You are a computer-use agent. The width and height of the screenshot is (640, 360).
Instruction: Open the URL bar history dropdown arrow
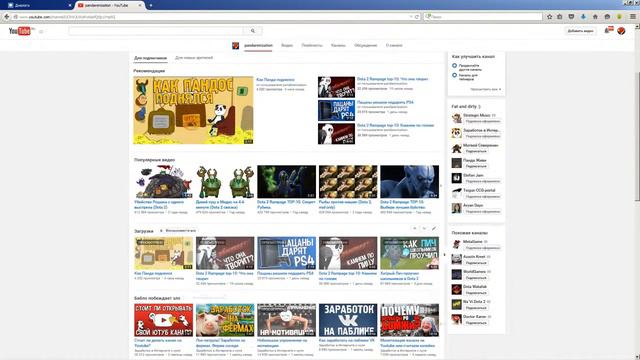click(x=411, y=17)
